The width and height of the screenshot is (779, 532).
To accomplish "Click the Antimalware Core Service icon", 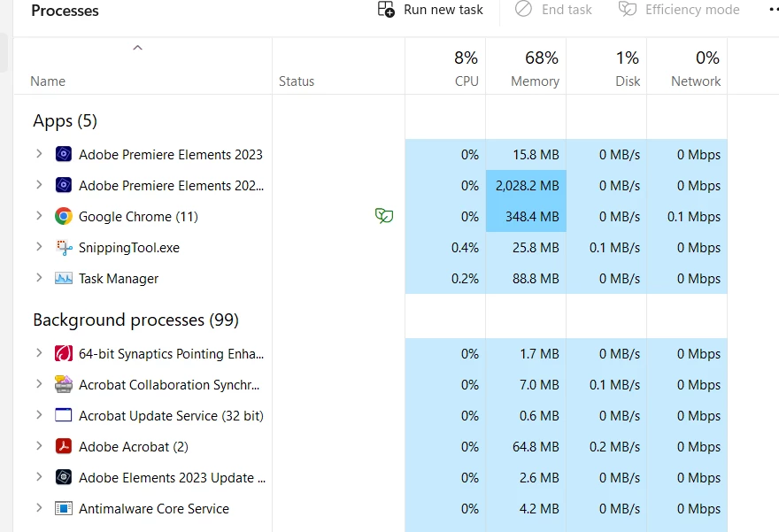I will 64,508.
